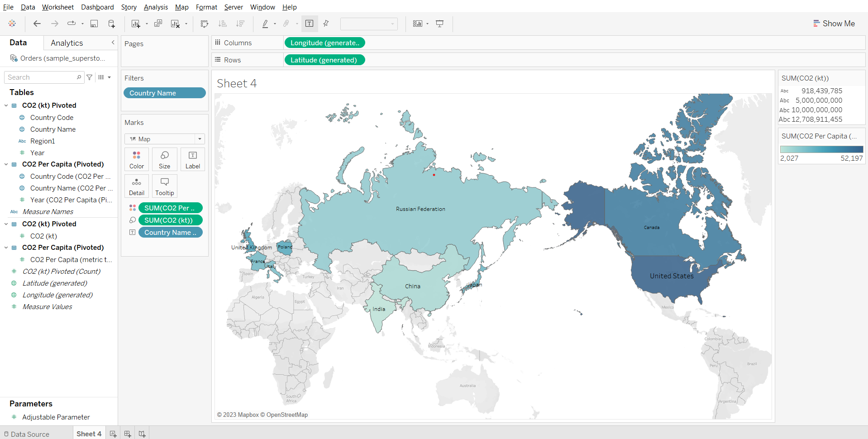Click the filter icon beside Search
This screenshot has width=868, height=439.
point(90,77)
